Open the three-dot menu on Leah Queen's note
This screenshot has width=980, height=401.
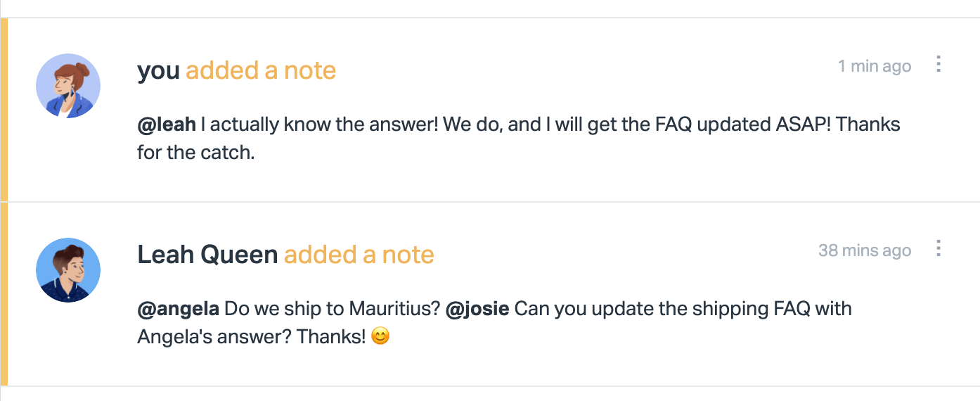[938, 249]
